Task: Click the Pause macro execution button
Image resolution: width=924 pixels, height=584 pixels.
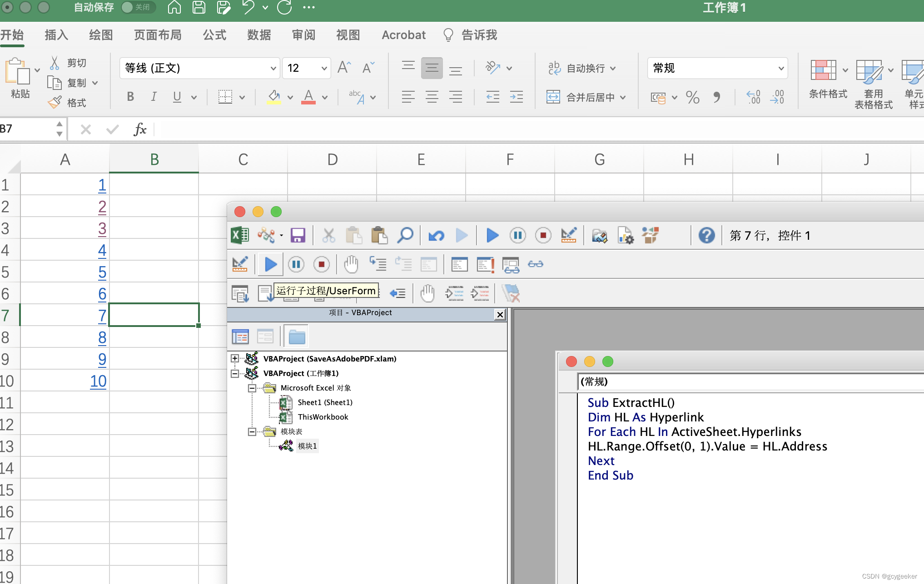Action: [x=518, y=236]
